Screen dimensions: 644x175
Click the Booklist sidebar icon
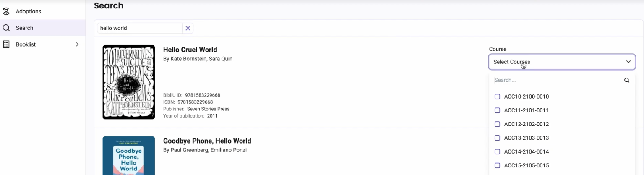click(6, 44)
